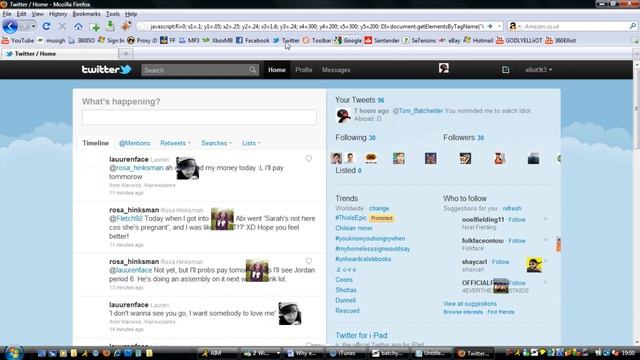This screenshot has height=360, width=640.
Task: Follow folkfaceontour suggestion
Action: coord(517,241)
